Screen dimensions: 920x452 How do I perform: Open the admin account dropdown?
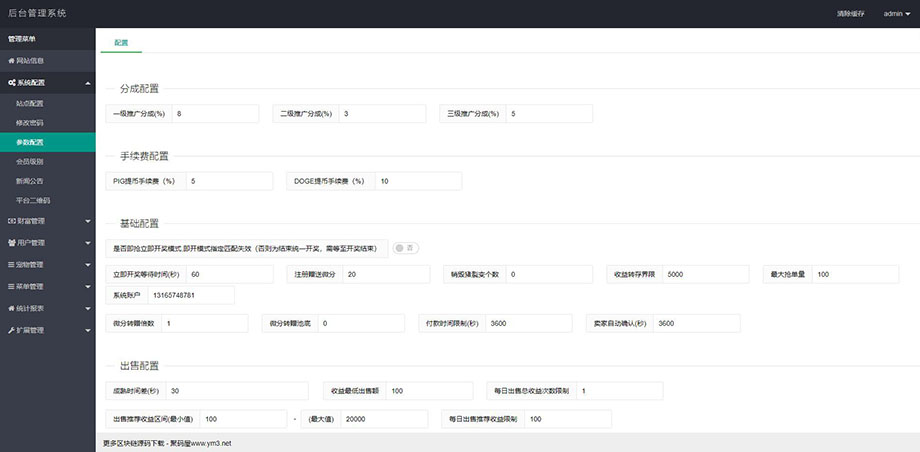tap(896, 14)
